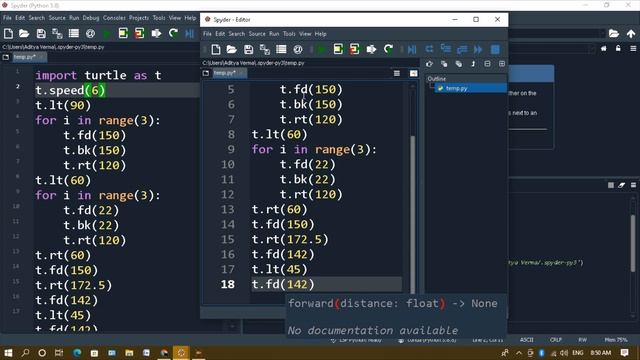Click the blue Stop debugging square in Editor window
Image resolution: width=640 pixels, height=360 pixels.
[495, 50]
